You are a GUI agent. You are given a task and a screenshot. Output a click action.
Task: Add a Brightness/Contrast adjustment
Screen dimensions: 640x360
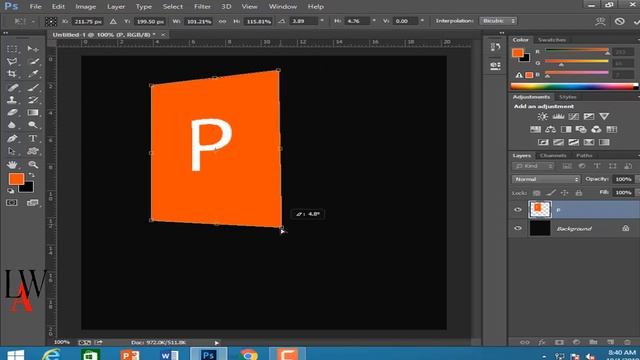[542, 117]
